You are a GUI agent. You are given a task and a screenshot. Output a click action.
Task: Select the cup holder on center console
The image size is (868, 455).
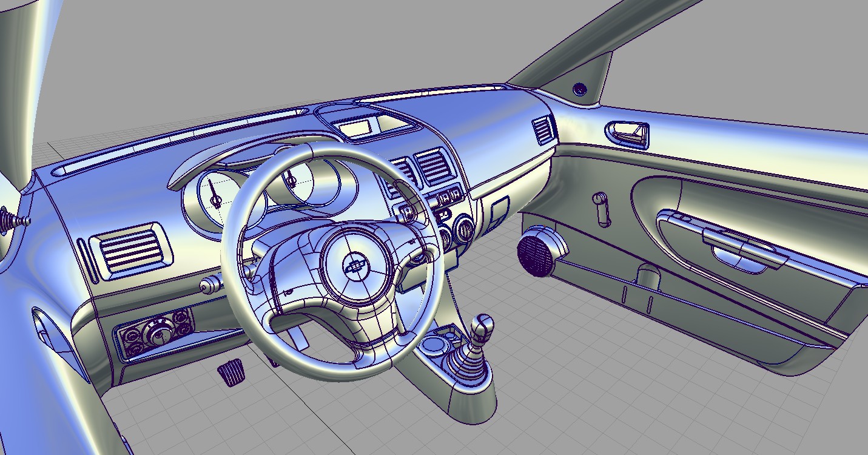tap(434, 345)
